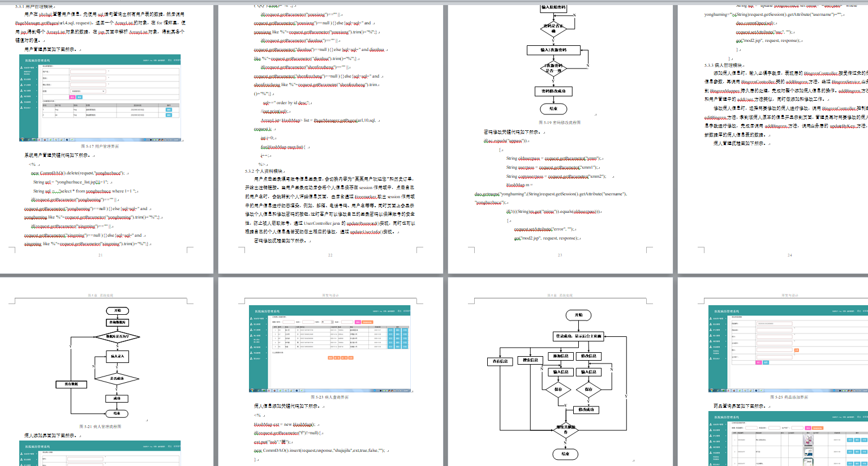Click text "密码修改流程图如下所示。"
The image size is (868, 466).
coord(280,241)
